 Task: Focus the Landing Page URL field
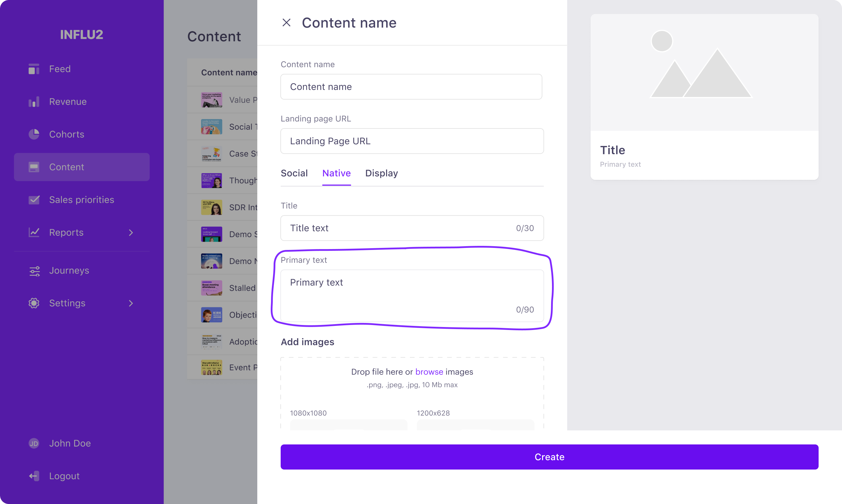click(x=412, y=141)
